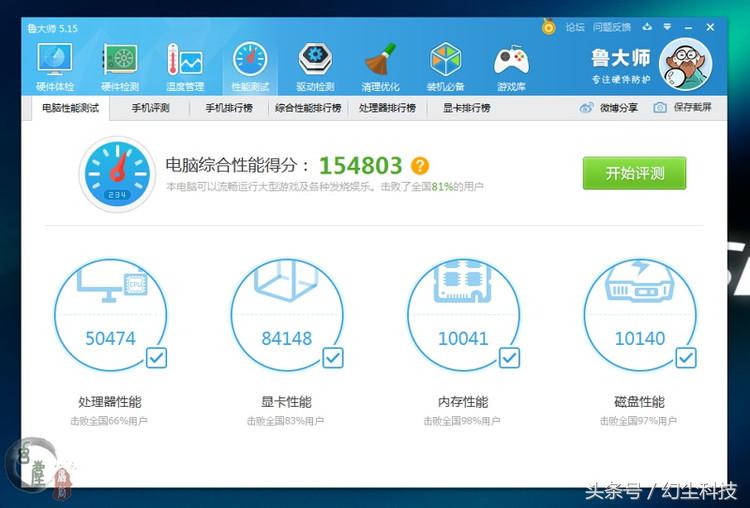750x508 pixels.
Task: Click the 微博分享 Weibo icon
Action: tap(586, 108)
